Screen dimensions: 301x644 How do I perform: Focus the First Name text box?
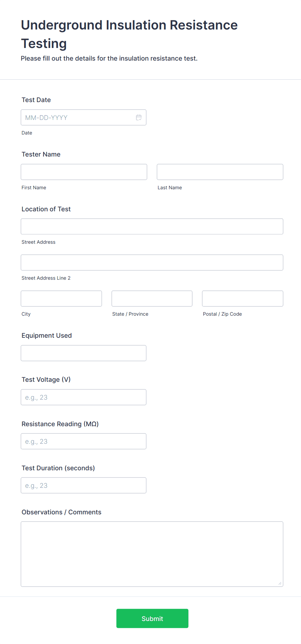84,172
